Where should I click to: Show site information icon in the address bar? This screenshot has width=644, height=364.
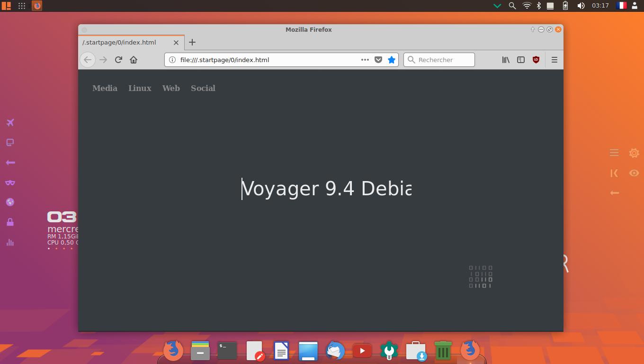coord(172,60)
